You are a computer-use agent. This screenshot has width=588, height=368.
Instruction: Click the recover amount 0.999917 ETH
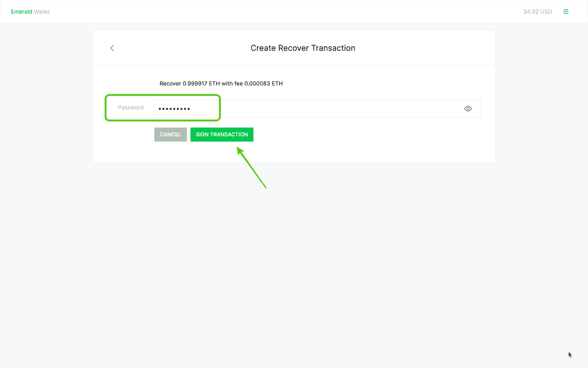coord(201,83)
